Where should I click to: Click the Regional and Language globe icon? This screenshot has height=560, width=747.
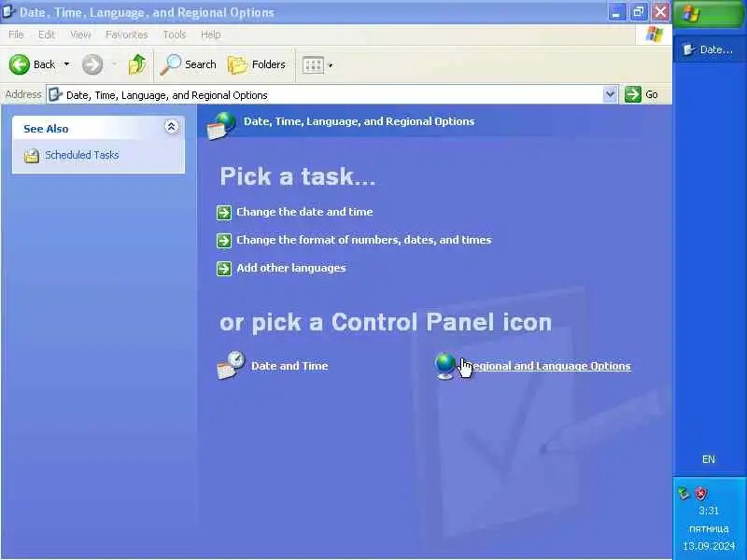[445, 366]
